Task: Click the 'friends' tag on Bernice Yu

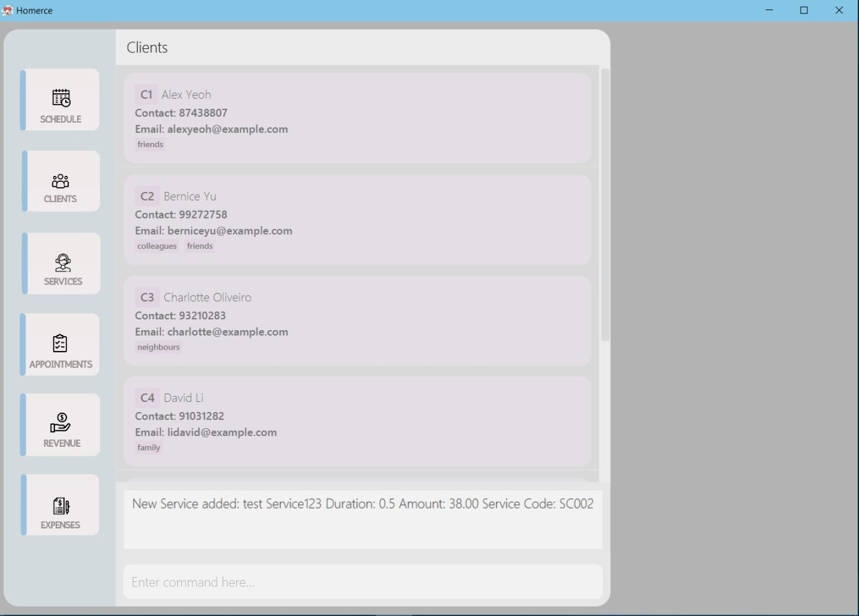Action: click(x=200, y=246)
